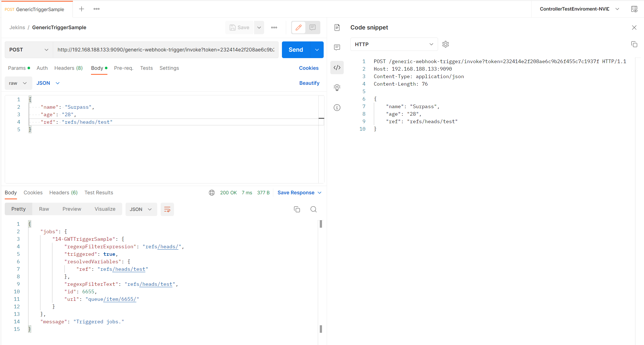Select Visualize response view
644x345 pixels.
coord(105,209)
